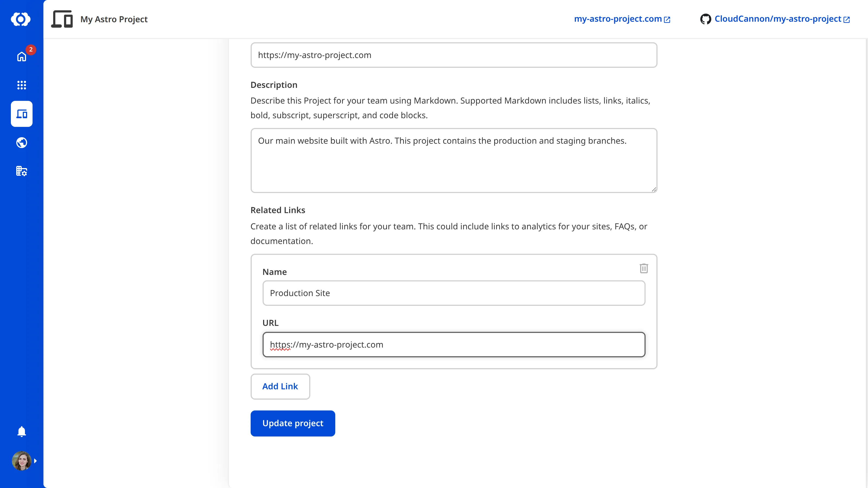
Task: Open the Home dashboard with notification badge
Action: [x=21, y=57]
